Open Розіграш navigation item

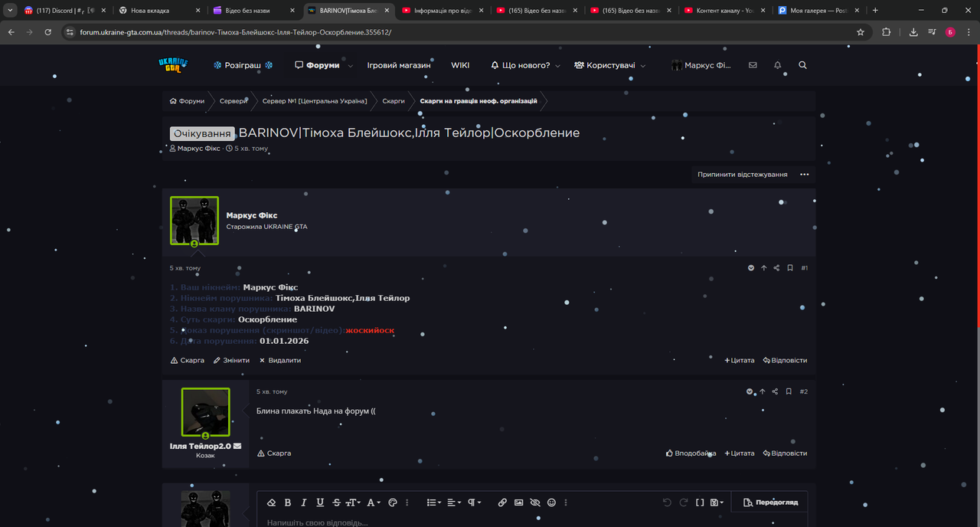point(243,65)
